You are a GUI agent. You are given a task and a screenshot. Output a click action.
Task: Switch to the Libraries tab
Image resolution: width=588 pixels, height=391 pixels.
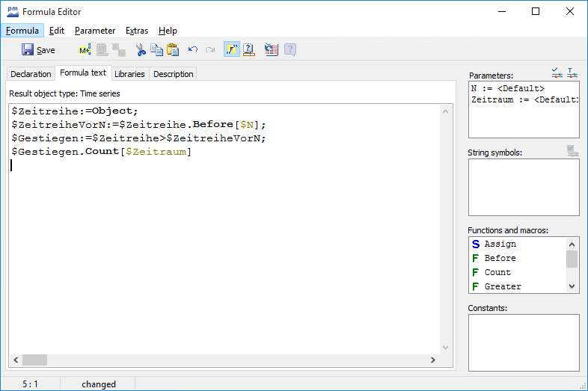click(129, 74)
